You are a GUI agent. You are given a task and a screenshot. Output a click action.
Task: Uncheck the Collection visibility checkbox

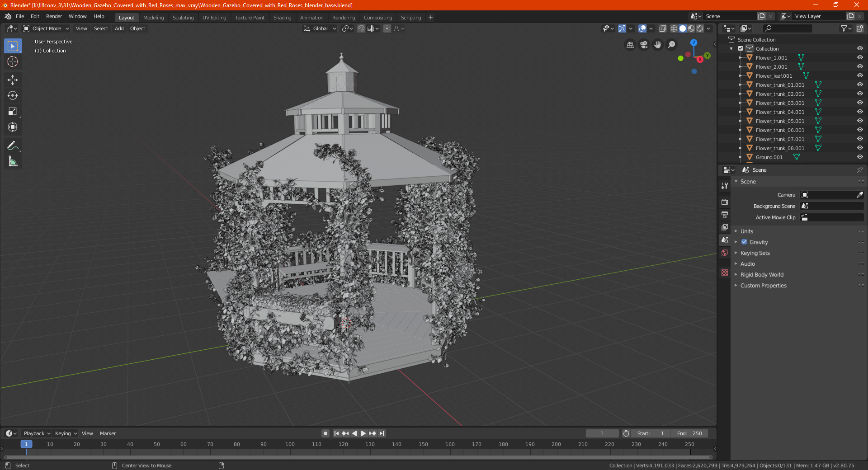pyautogui.click(x=741, y=49)
